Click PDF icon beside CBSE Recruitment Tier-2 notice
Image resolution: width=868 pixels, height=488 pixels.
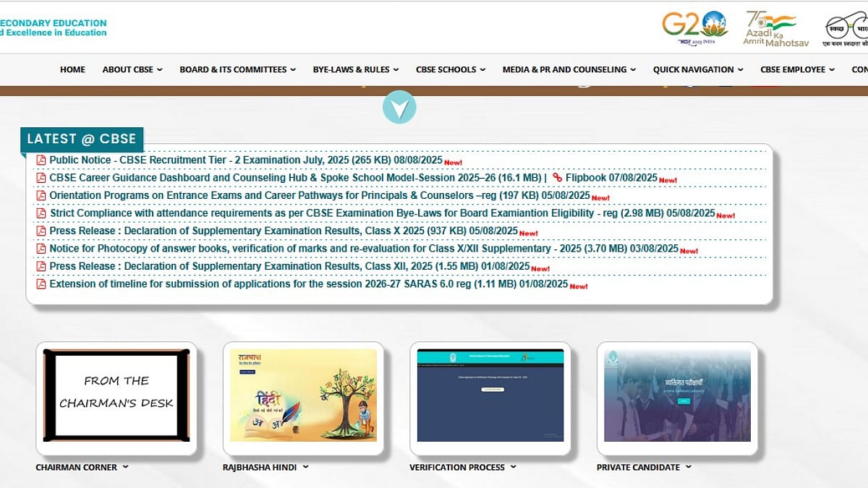tap(41, 160)
